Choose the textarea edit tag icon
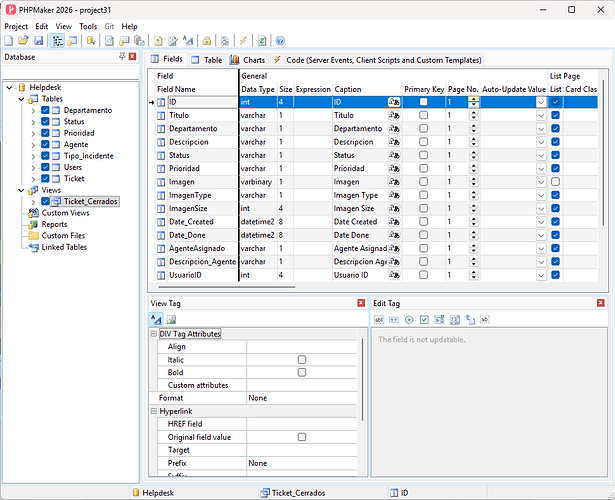This screenshot has width=615, height=500. point(455,320)
